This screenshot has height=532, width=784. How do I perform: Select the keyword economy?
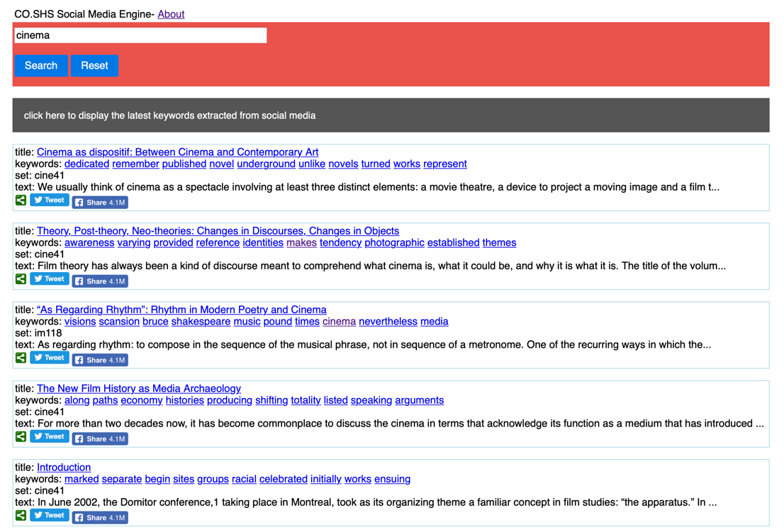[x=142, y=400]
